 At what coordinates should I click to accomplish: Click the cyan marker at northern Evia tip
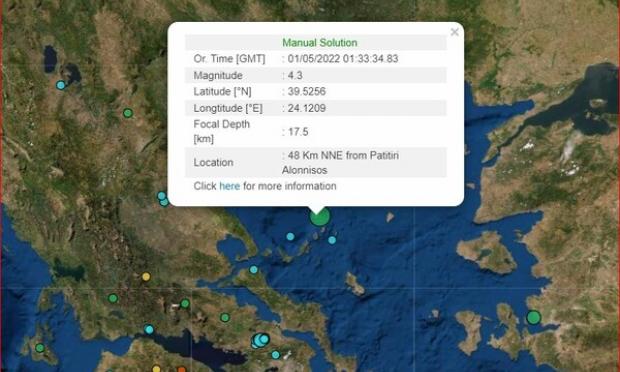click(x=253, y=270)
